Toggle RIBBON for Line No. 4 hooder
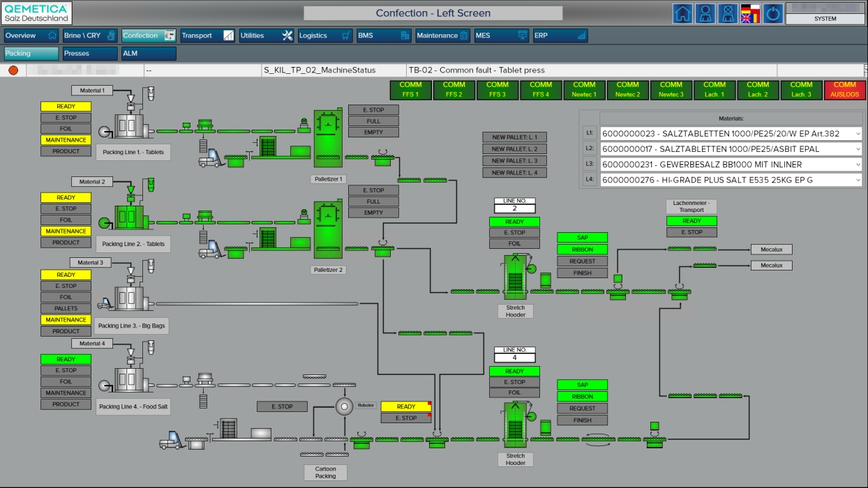This screenshot has height=488, width=868. click(x=582, y=397)
